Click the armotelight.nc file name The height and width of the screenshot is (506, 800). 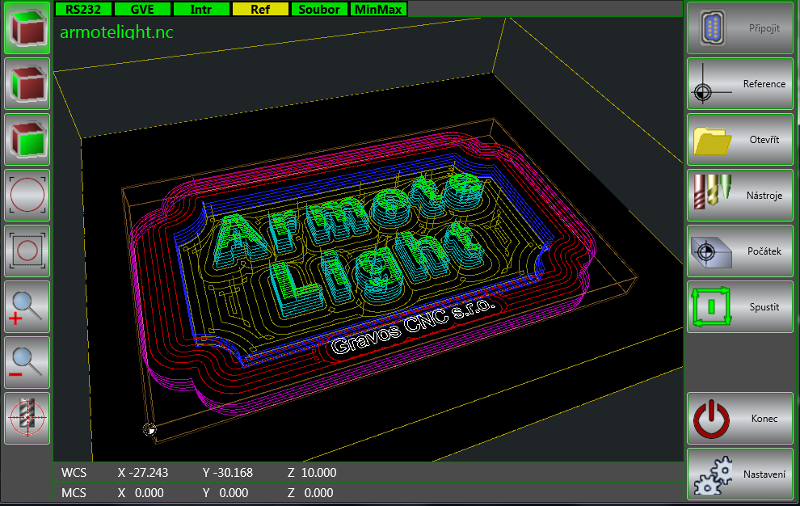pyautogui.click(x=117, y=32)
